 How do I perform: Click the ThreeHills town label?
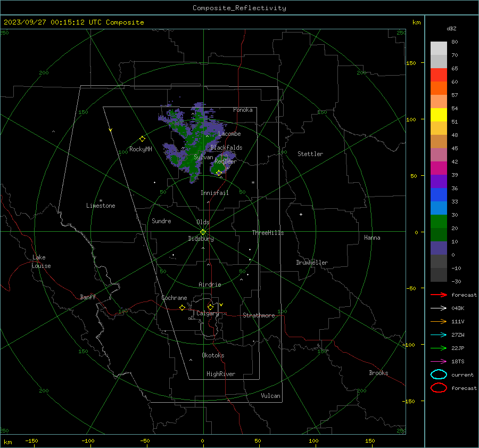coord(268,233)
